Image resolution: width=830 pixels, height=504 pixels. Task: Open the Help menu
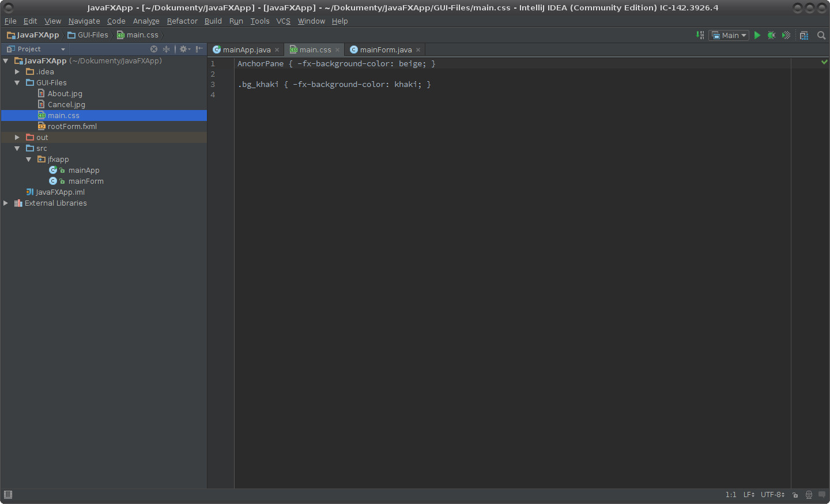click(339, 21)
